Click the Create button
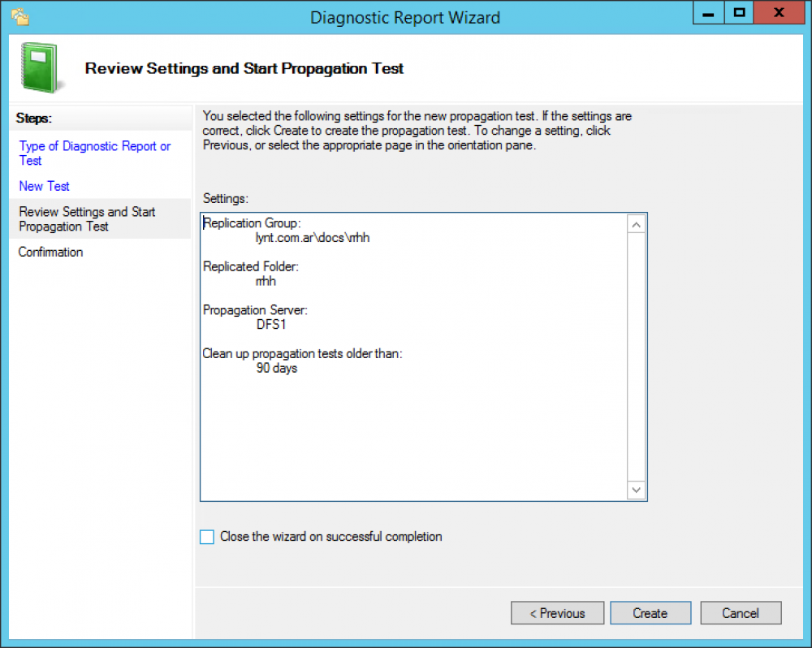812x648 pixels. pyautogui.click(x=650, y=613)
